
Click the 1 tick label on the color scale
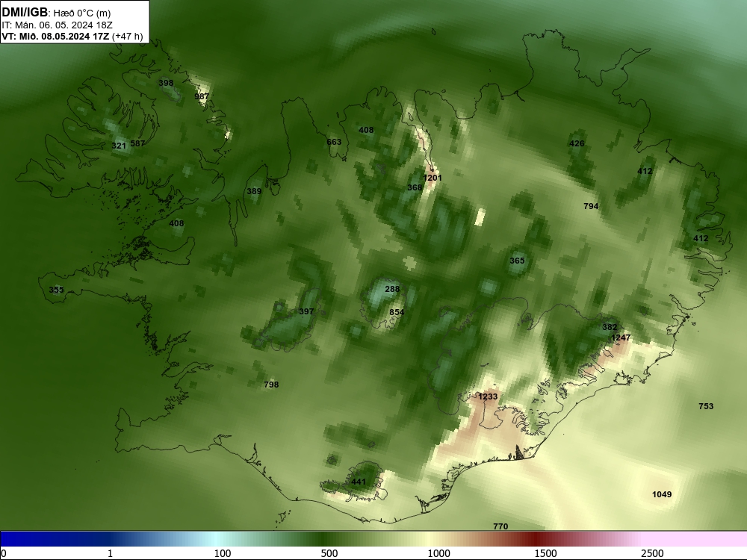coord(110,553)
